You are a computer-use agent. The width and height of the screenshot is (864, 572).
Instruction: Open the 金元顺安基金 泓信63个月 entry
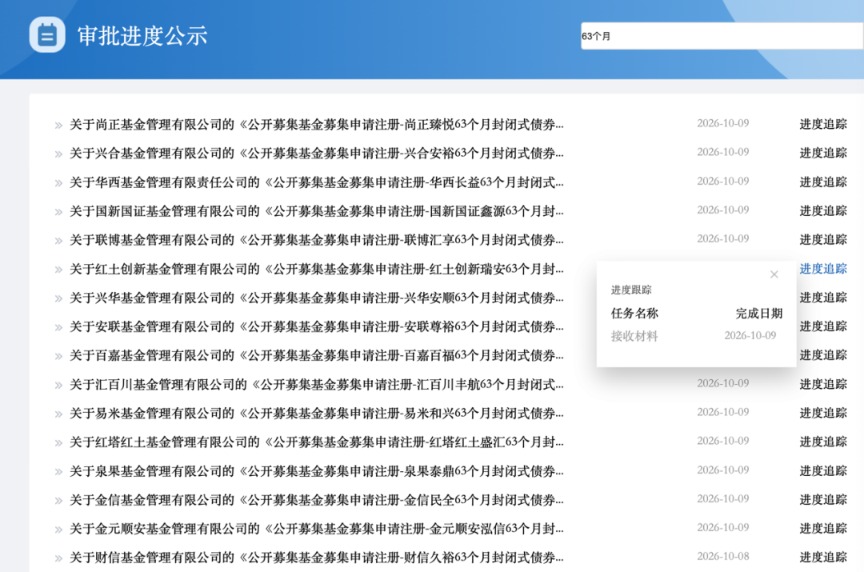316,529
